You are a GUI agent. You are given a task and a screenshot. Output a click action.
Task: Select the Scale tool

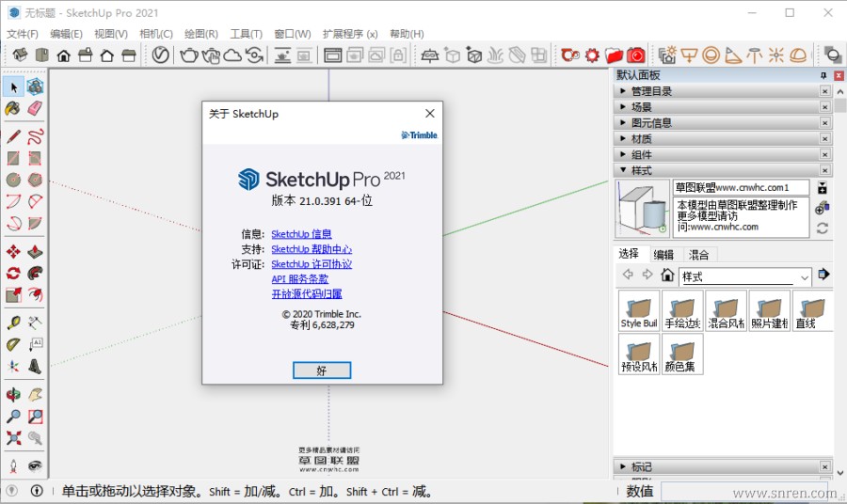13,294
